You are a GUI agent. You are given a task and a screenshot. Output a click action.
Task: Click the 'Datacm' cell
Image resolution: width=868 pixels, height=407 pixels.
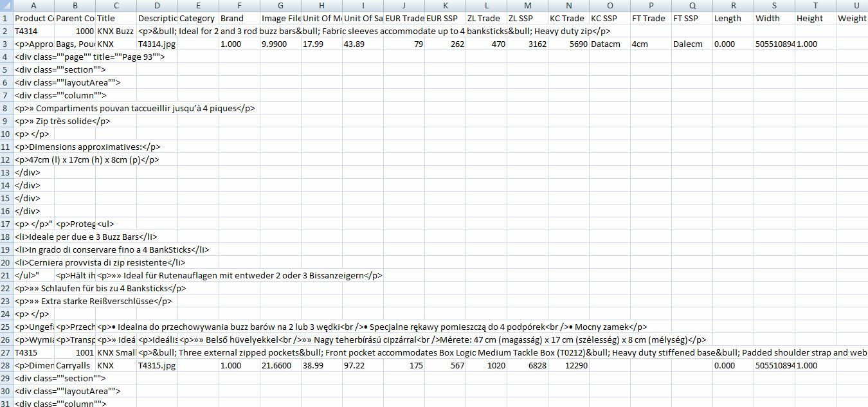(610, 44)
